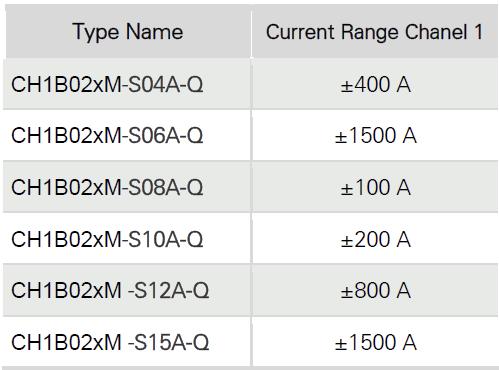Viewport: 499px width, 370px height.
Task: Click the ±1500 A cell for S06A
Action: pos(375,136)
